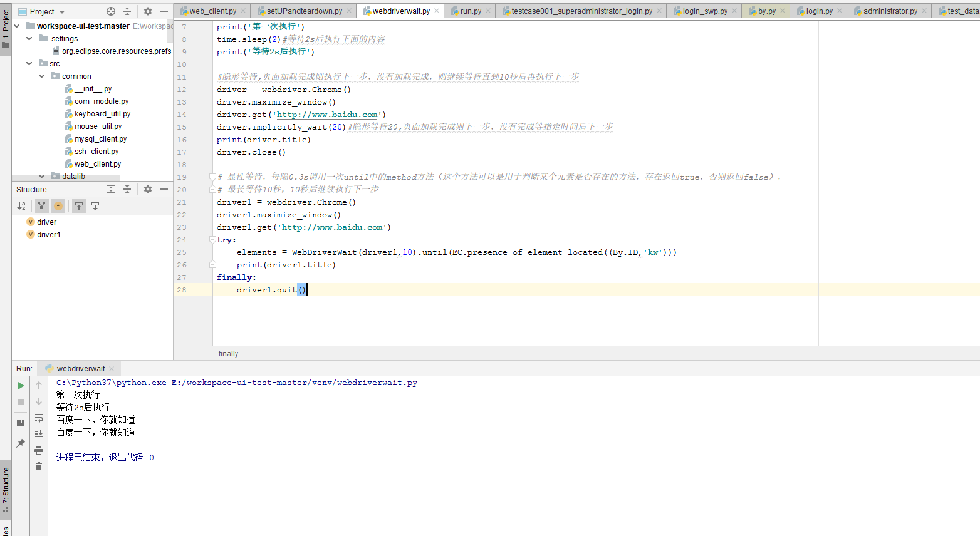Click 'finally' breadcrumb below editor

coord(228,354)
